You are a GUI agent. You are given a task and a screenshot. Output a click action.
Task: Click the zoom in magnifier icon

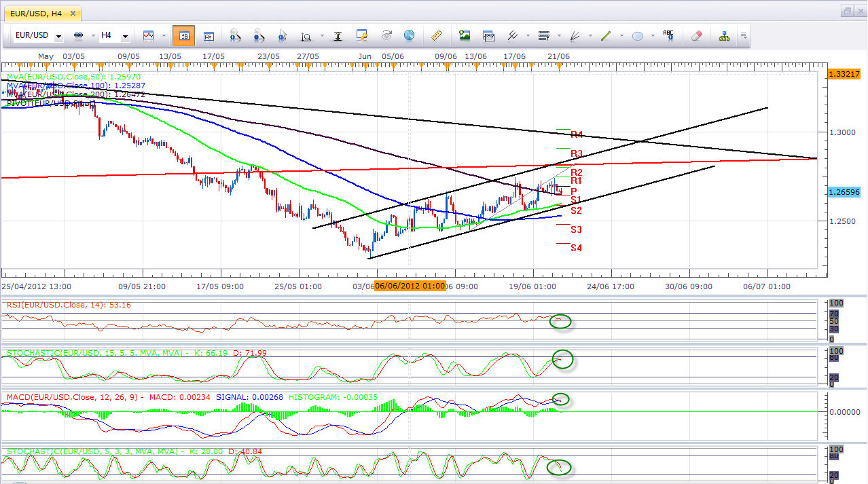[236, 35]
